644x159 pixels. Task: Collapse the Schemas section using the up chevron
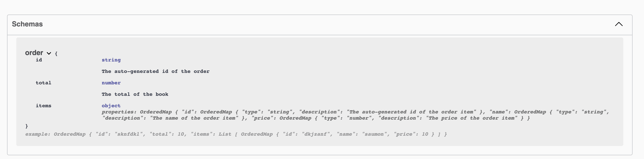(x=619, y=24)
